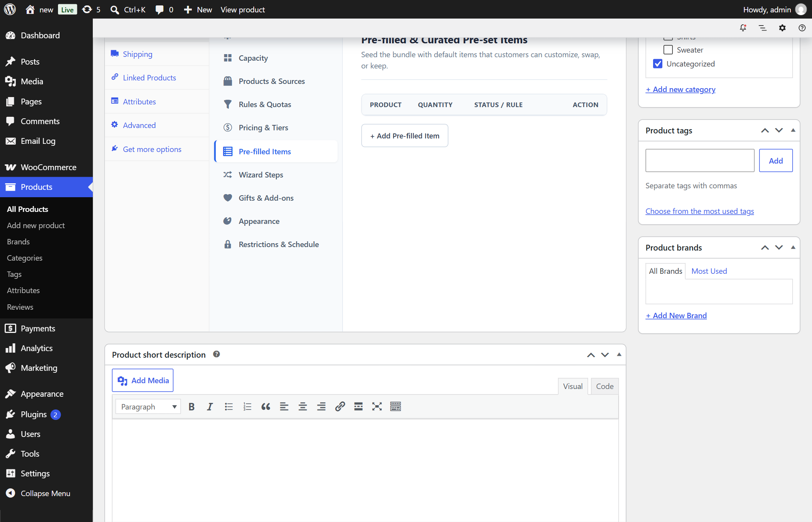Click Add button for product tags
Image resolution: width=812 pixels, height=522 pixels.
click(x=776, y=160)
